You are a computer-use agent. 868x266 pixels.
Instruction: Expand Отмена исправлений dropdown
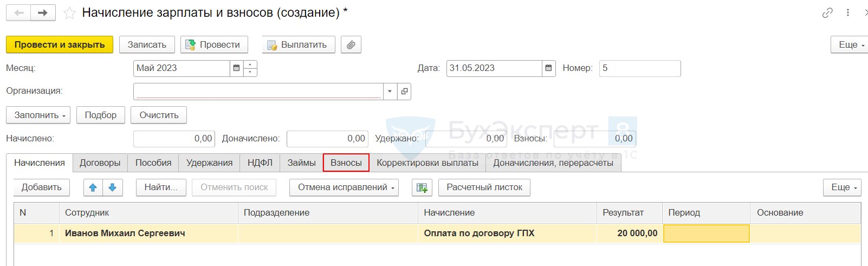[x=344, y=187]
